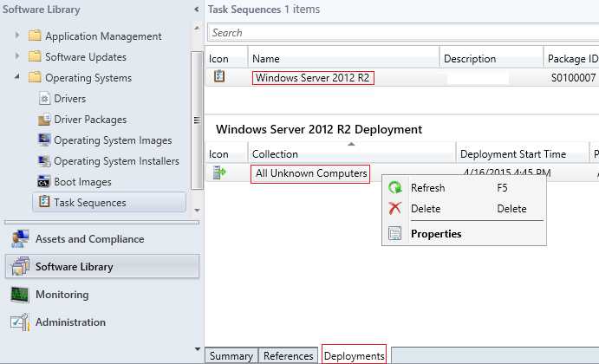Expand the Software Updates node

(x=17, y=55)
